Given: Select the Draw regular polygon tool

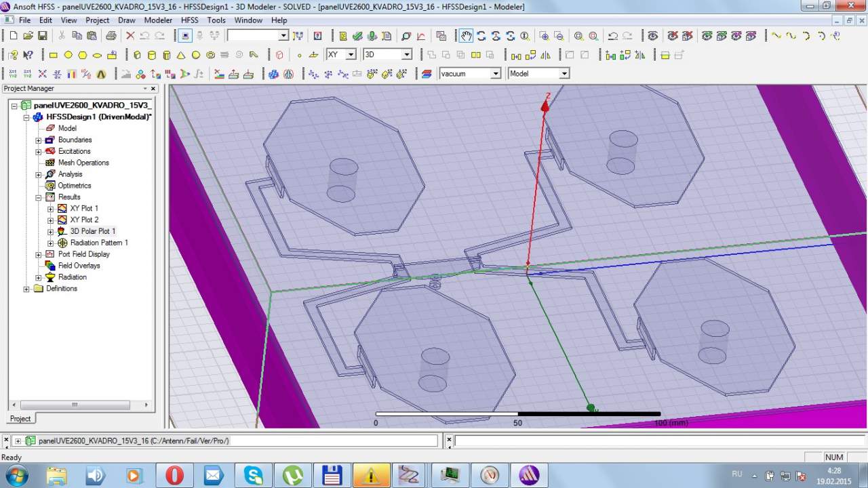Looking at the screenshot, I should [82, 55].
